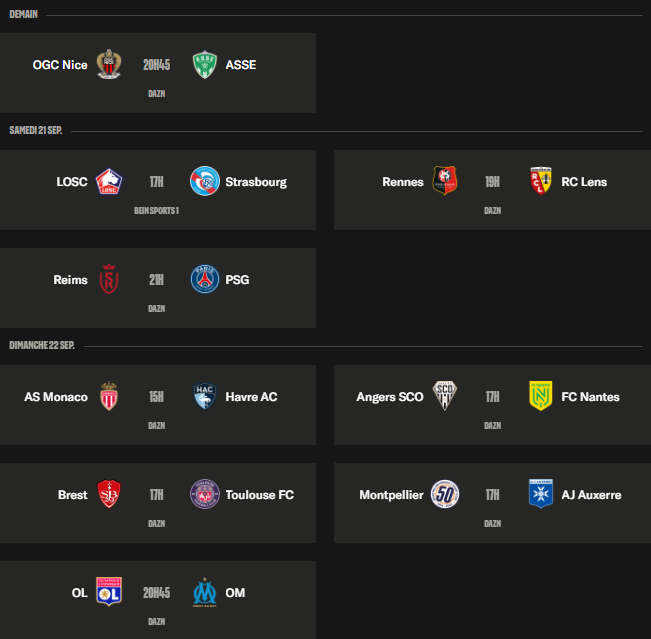
Task: Open the Montpellier team name link
Action: 391,495
